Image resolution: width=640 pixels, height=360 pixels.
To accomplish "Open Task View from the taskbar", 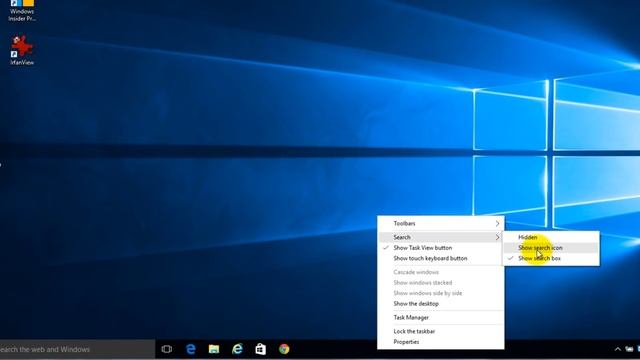I will pyautogui.click(x=167, y=349).
